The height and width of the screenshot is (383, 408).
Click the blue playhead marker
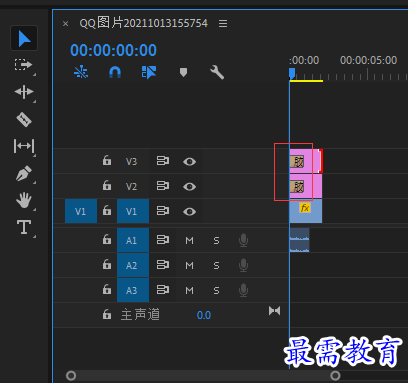pyautogui.click(x=292, y=73)
